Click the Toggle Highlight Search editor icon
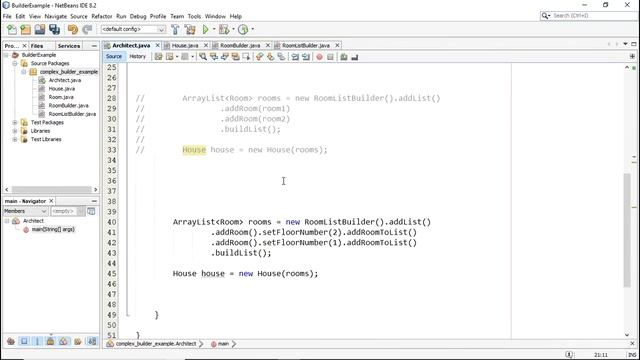 236,57
